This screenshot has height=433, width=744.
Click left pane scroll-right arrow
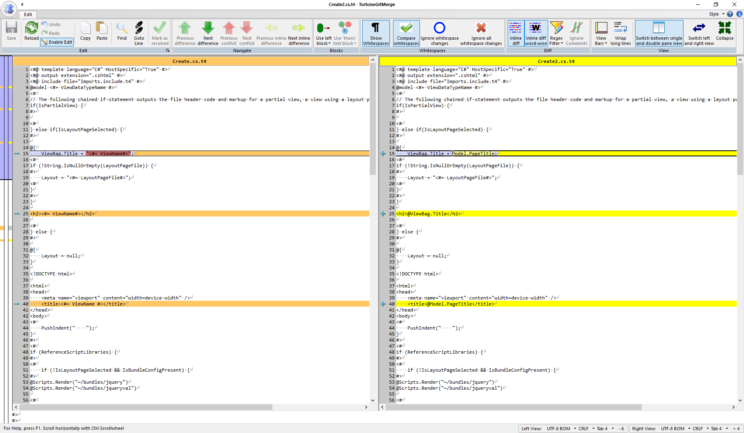pyautogui.click(x=366, y=407)
